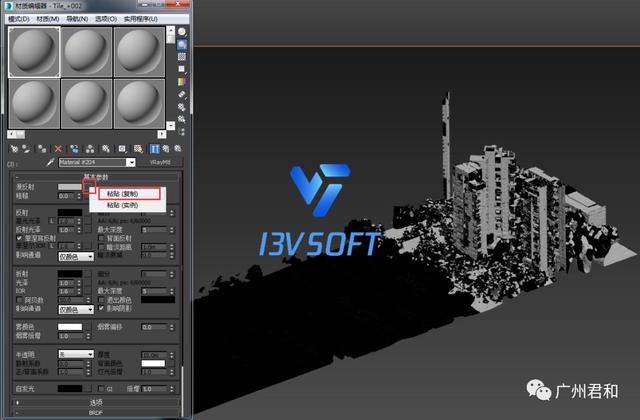Click the Get Material icon

point(14,149)
